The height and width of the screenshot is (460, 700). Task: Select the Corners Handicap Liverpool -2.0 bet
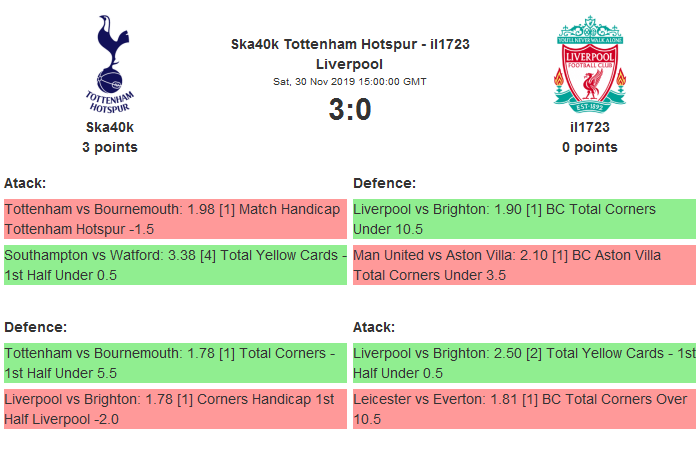pos(175,409)
